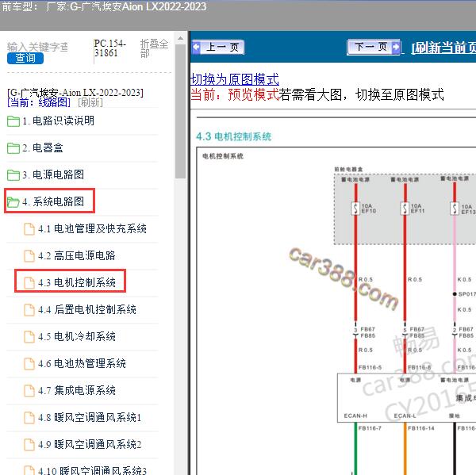Open 4.10 暖风空调通风系统3 page
This screenshot has height=475, width=476.
pyautogui.click(x=92, y=470)
